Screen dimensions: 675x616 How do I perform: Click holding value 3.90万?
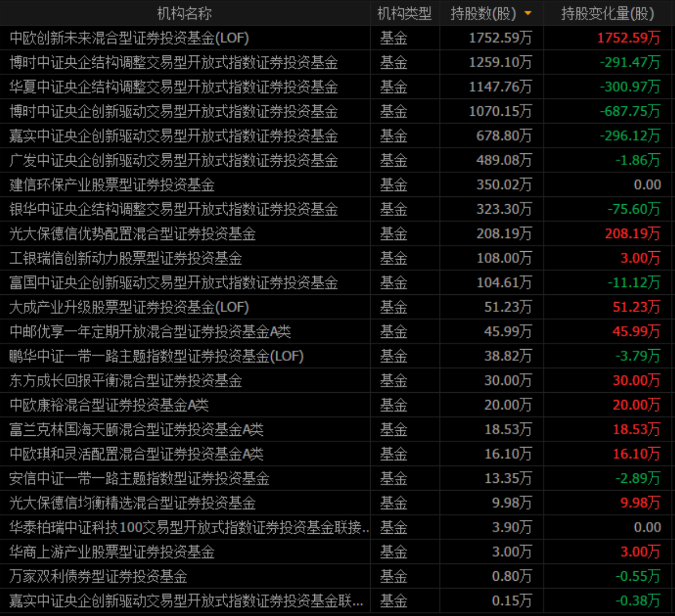tap(512, 528)
